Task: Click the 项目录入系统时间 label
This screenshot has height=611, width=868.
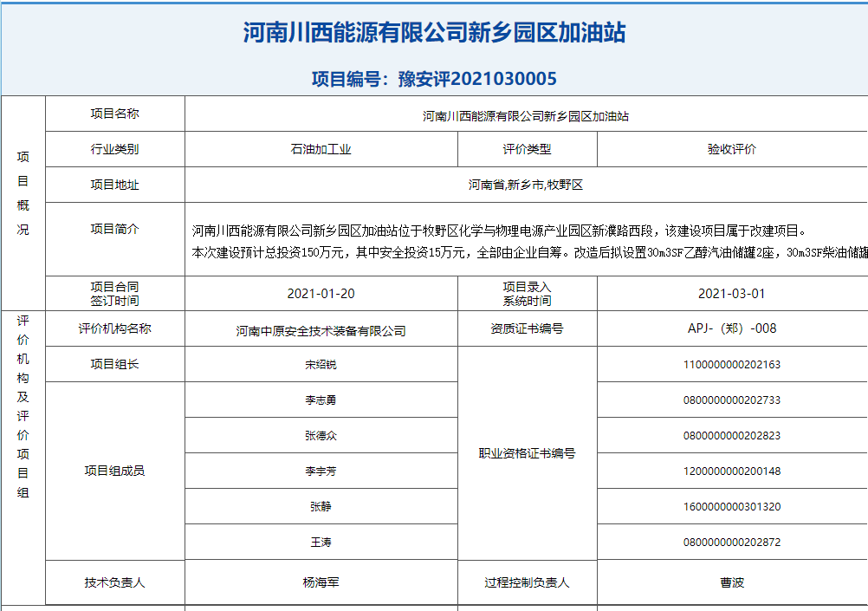Action: [527, 294]
